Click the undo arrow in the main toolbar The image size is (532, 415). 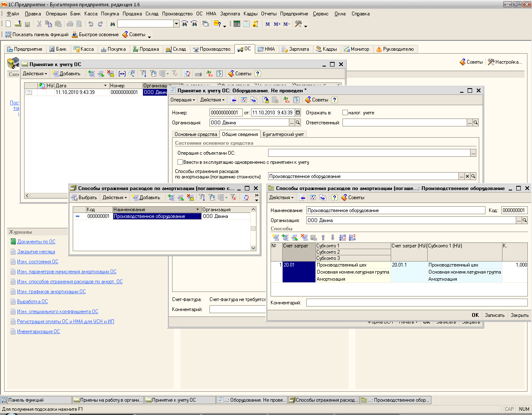pos(91,24)
